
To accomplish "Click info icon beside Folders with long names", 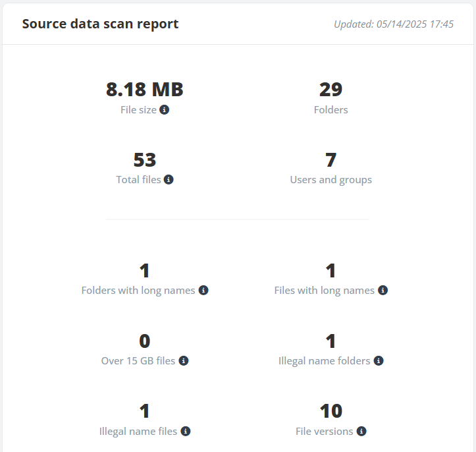I will [x=203, y=290].
